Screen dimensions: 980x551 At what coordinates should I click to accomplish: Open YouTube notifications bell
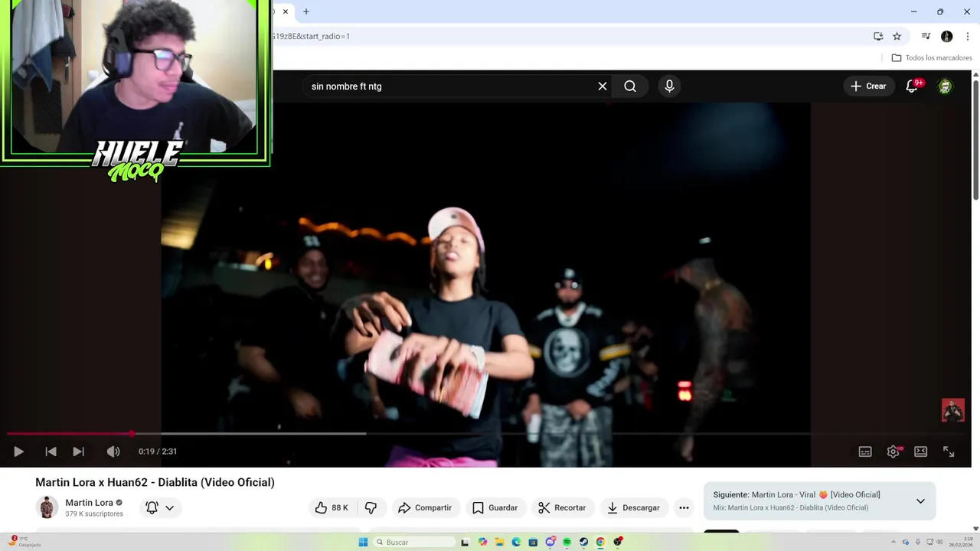click(x=912, y=86)
